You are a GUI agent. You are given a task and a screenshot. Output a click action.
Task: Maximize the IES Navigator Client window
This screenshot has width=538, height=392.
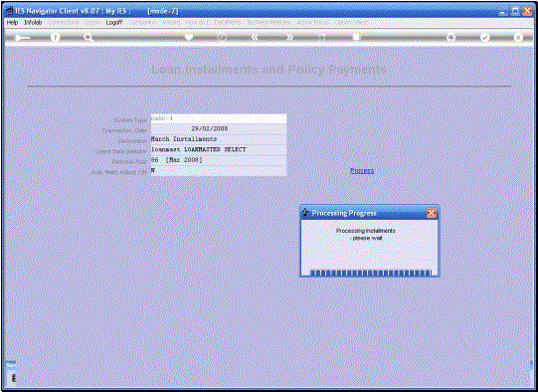click(515, 11)
